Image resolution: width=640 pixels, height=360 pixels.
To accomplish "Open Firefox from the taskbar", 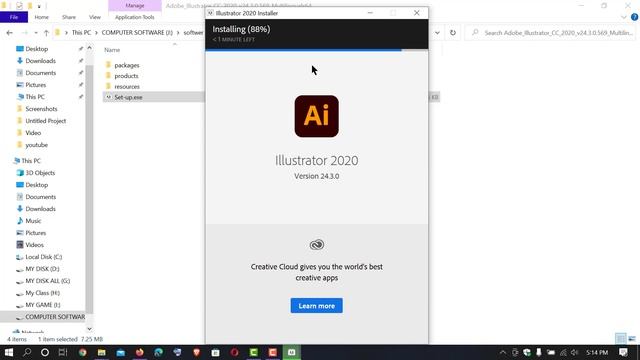I will point(140,352).
